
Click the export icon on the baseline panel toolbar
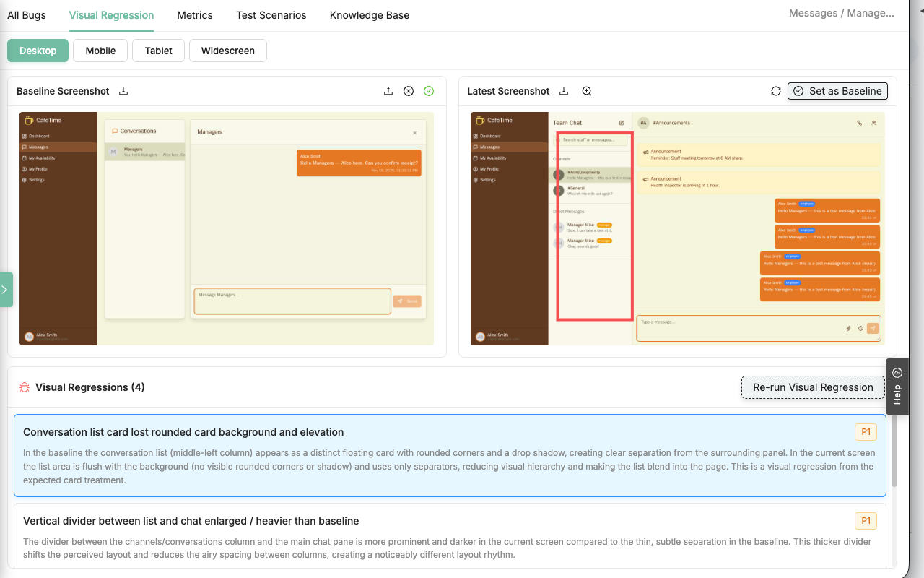[x=388, y=91]
